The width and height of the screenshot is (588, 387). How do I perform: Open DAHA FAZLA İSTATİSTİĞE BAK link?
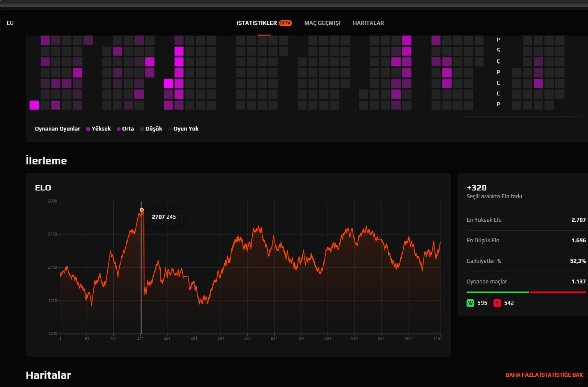tap(544, 375)
